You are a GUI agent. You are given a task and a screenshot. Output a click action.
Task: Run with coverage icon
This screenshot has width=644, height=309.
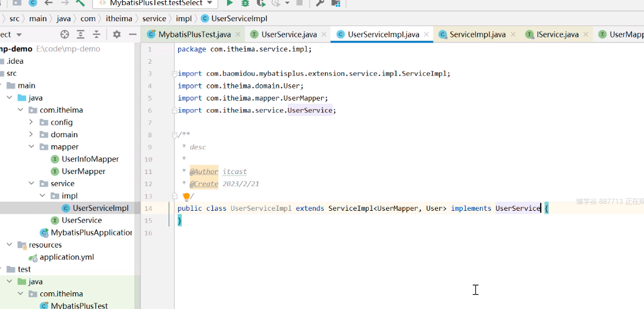click(261, 3)
